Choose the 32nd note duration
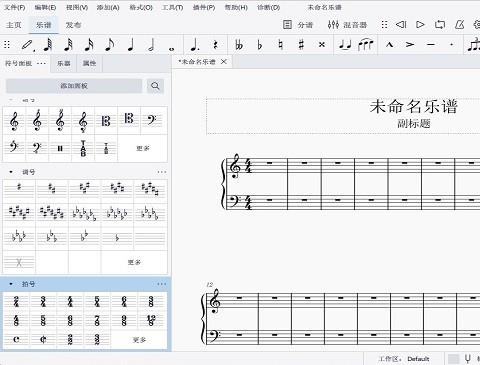 (69, 45)
